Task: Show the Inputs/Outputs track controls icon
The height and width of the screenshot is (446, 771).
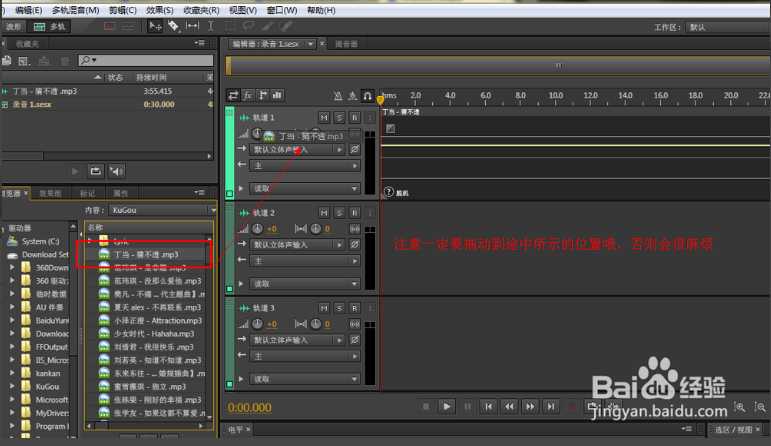Action: (233, 95)
